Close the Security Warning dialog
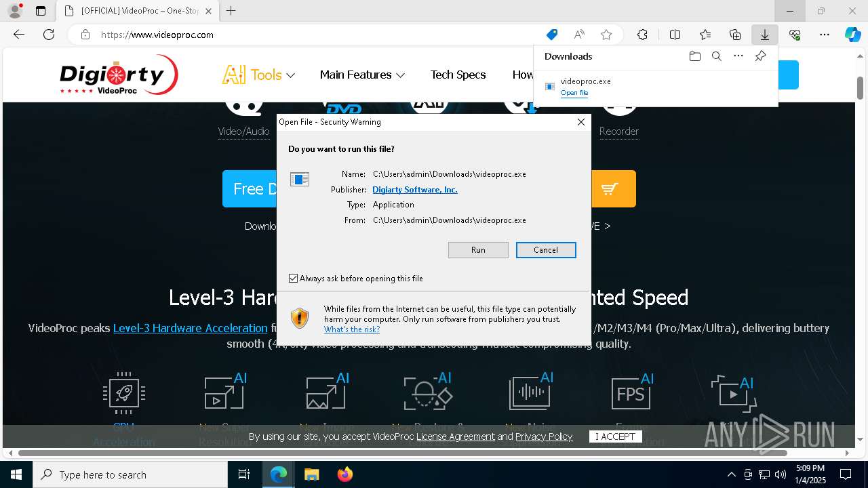The width and height of the screenshot is (868, 488). pyautogui.click(x=581, y=122)
